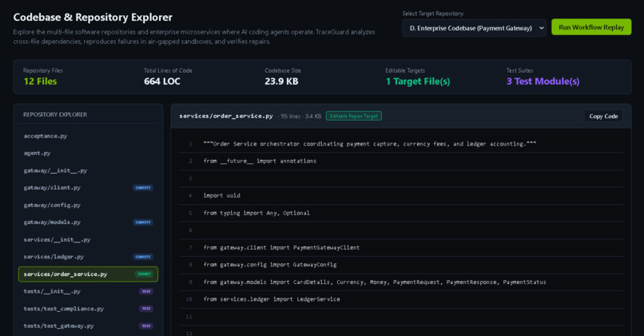644x336 pixels.
Task: Open the Select Target Repository dropdown
Action: tap(474, 28)
